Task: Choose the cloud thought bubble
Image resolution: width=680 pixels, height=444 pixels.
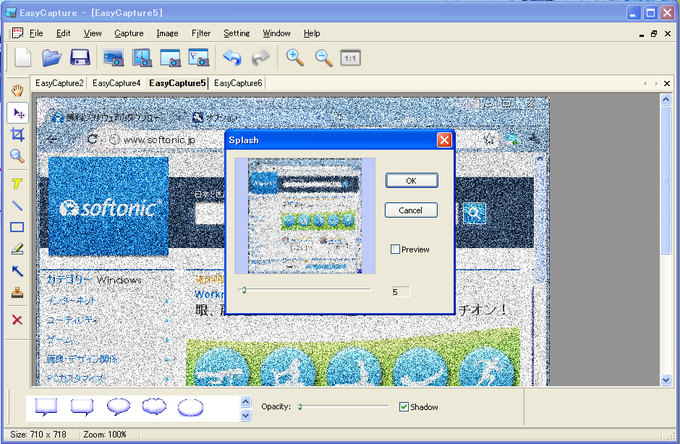Action: click(154, 407)
